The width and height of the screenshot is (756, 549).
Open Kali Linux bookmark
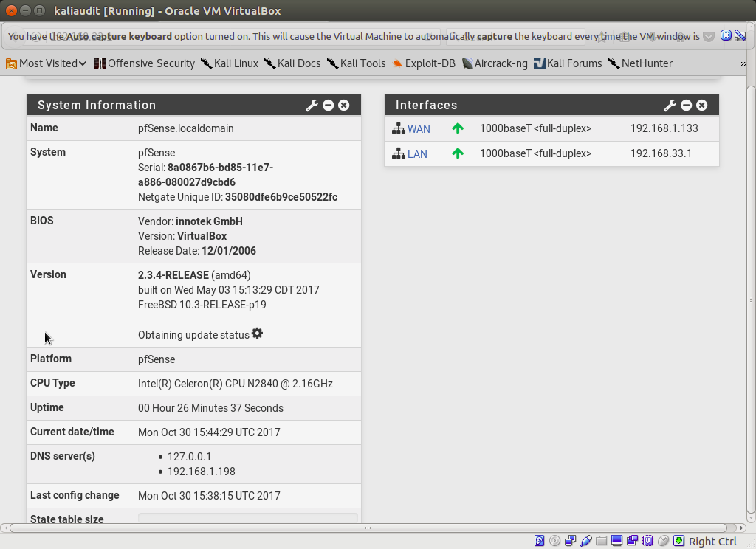230,63
